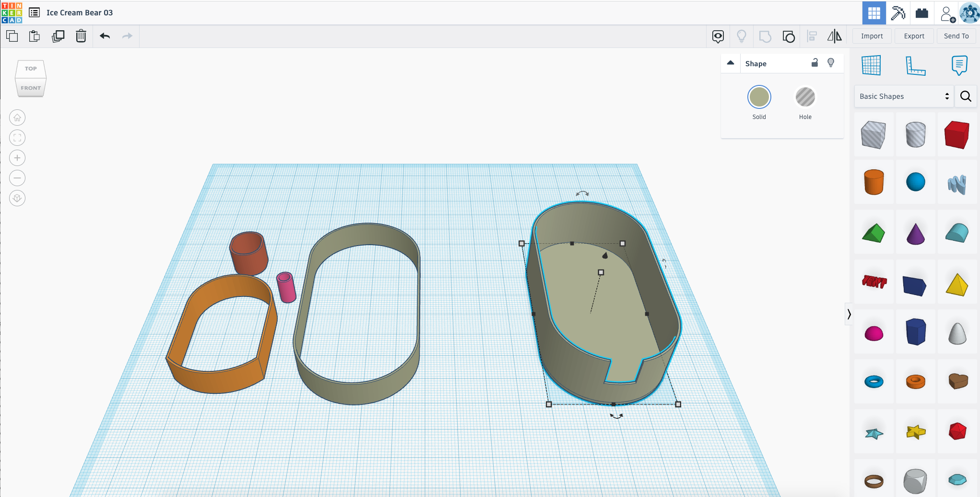Toggle orthographic perspective view button
980x497 pixels.
17,198
